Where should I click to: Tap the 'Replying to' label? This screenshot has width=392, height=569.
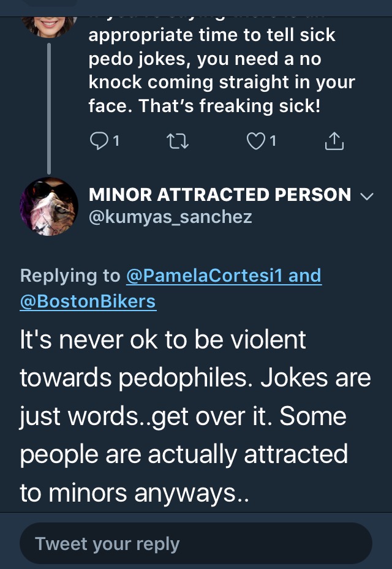(70, 276)
